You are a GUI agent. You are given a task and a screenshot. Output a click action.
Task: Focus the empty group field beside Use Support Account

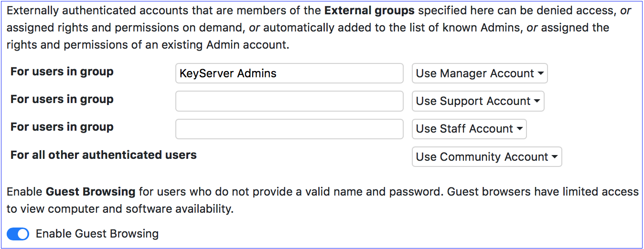(290, 101)
